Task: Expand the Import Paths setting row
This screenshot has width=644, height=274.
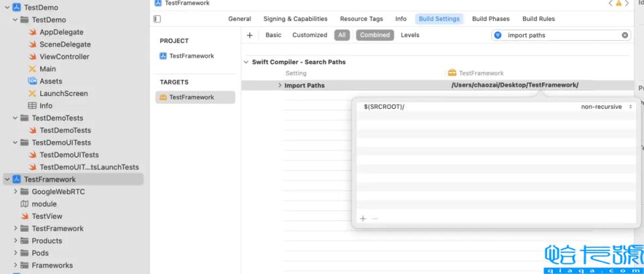Action: [280, 85]
